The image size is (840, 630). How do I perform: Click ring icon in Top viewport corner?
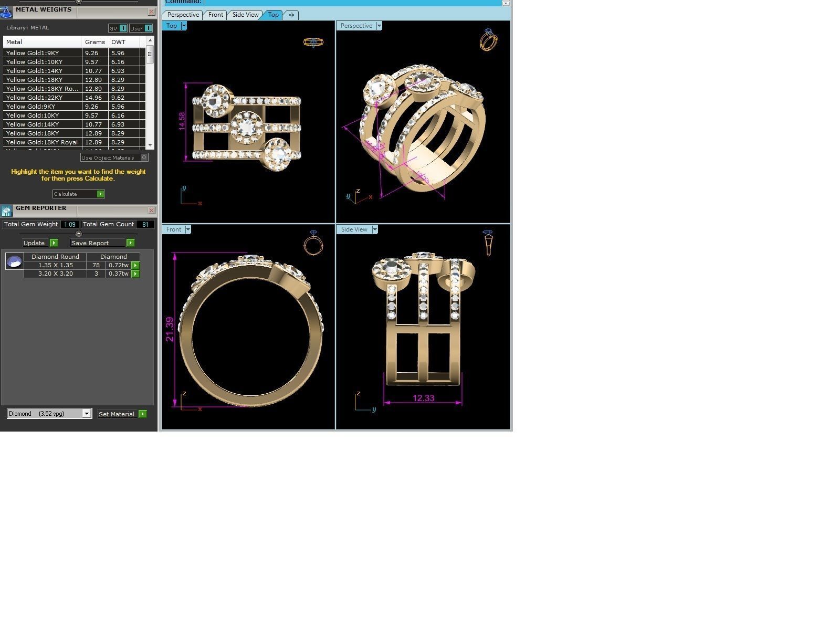point(313,42)
